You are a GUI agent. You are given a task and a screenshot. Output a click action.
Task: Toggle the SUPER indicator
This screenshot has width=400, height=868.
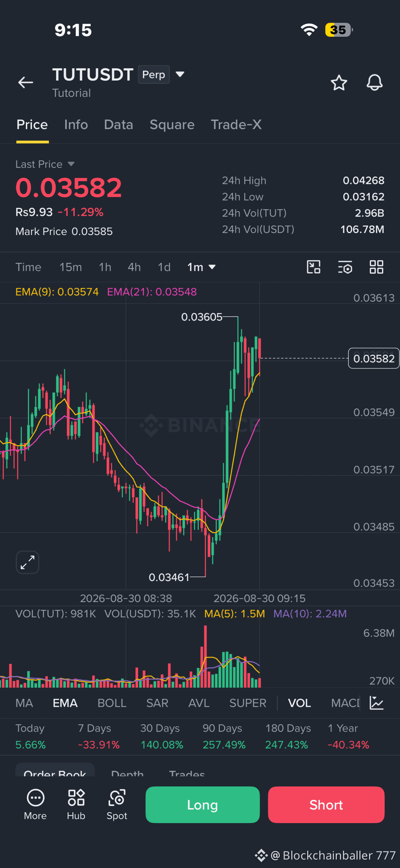pos(248,703)
